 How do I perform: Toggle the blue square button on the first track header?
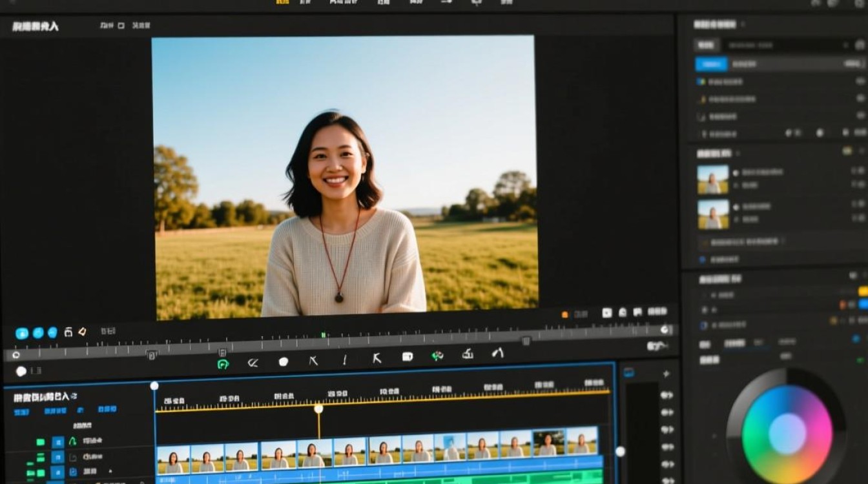(57, 442)
